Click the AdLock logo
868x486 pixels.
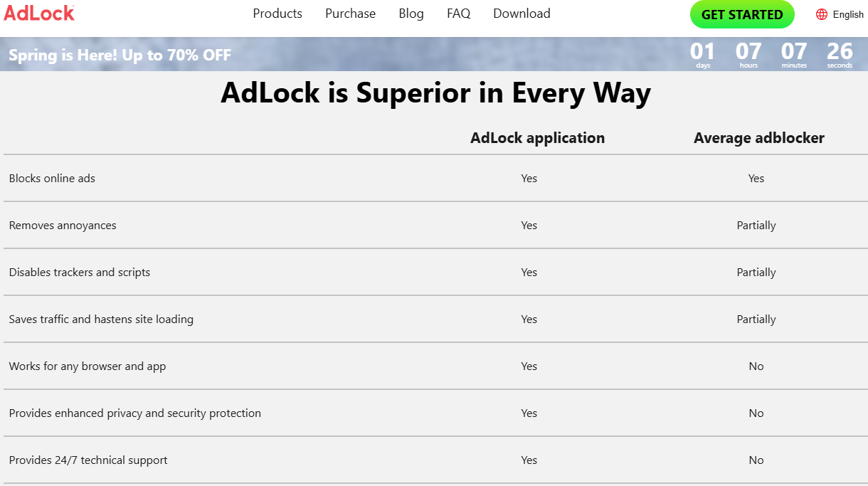pos(39,12)
